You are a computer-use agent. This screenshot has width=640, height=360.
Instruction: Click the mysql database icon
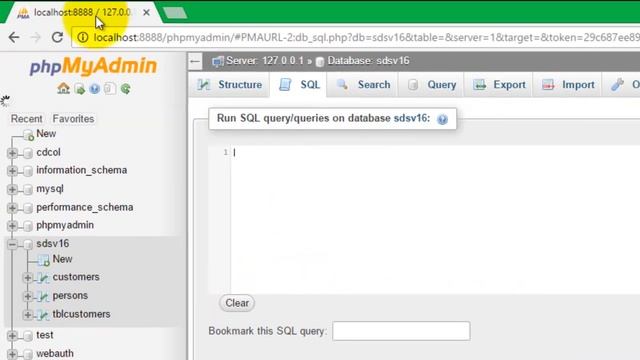click(28, 189)
